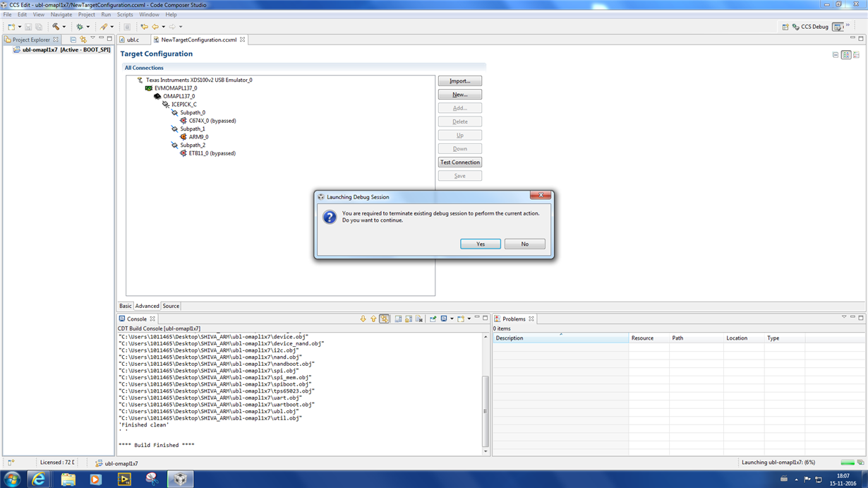Open the Window menu
The height and width of the screenshot is (488, 868).
149,14
